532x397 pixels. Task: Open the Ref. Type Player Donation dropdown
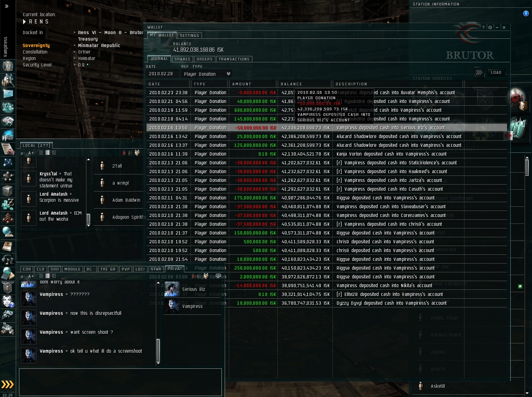pyautogui.click(x=207, y=74)
